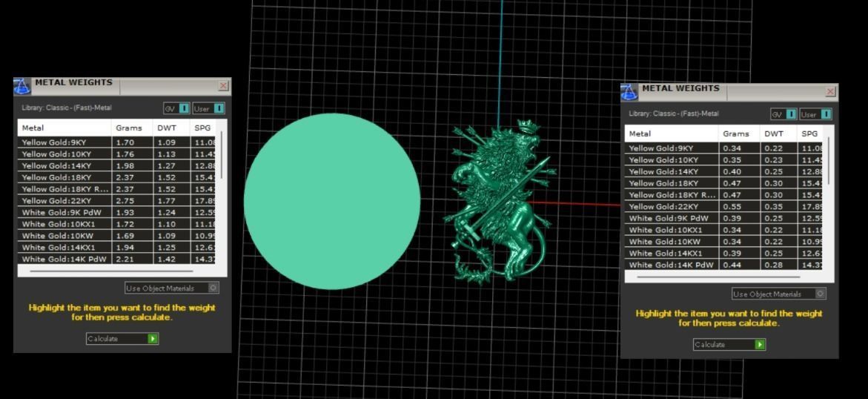868x399 pixels.
Task: Click the flask icon of the left Metal Weights panel
Action: (21, 87)
